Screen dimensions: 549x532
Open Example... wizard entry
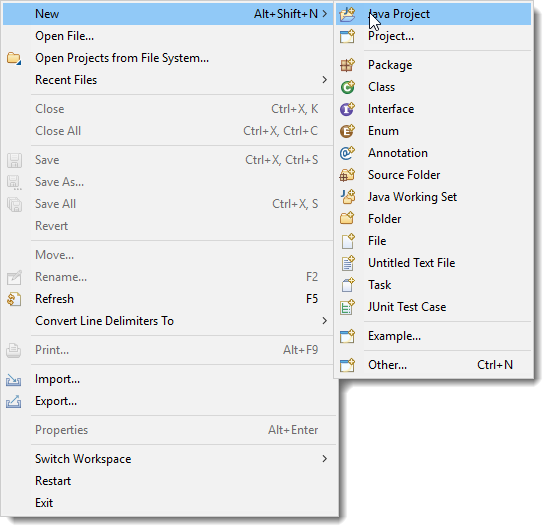pyautogui.click(x=433, y=336)
